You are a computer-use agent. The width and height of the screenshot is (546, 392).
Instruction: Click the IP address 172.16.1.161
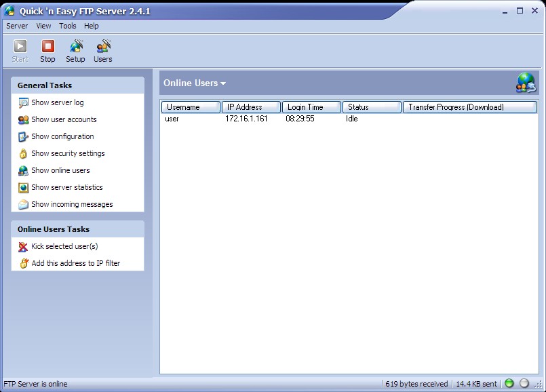[246, 119]
